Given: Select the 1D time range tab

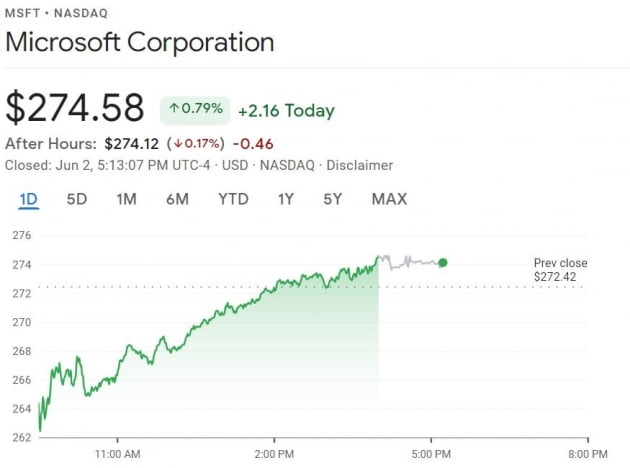Looking at the screenshot, I should coord(29,199).
